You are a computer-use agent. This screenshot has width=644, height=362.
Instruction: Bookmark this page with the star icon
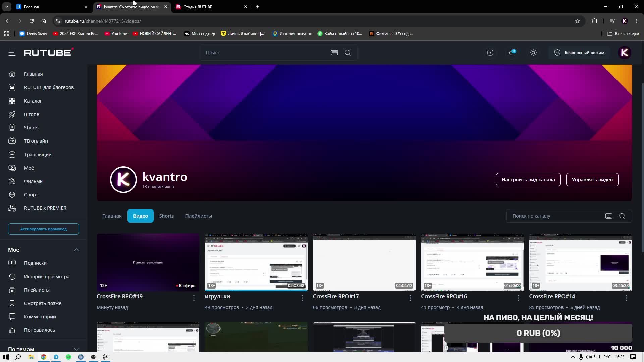(x=577, y=21)
